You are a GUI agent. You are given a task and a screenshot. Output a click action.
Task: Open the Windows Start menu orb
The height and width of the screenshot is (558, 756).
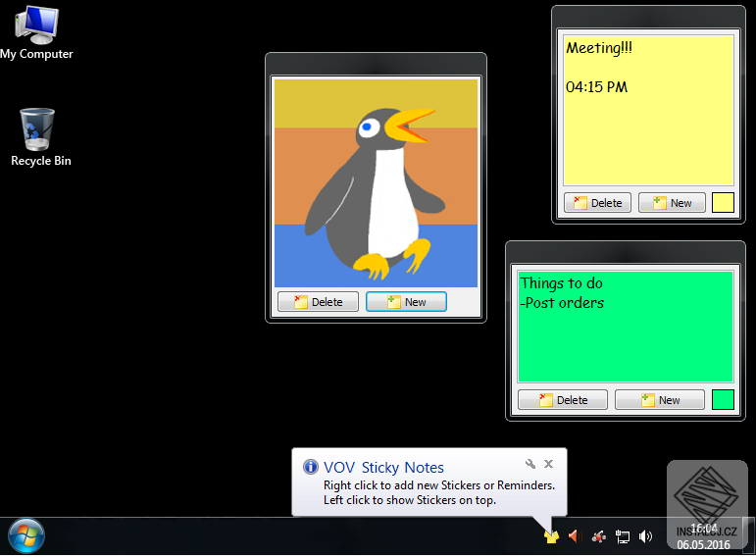click(26, 535)
